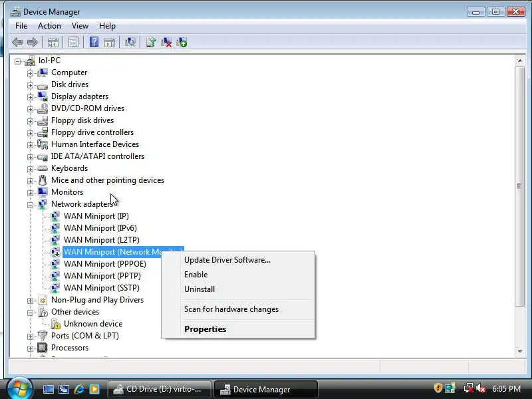Click the disabled WAN Miniport Network Monitor icon
This screenshot has width=532, height=399.
[55, 252]
